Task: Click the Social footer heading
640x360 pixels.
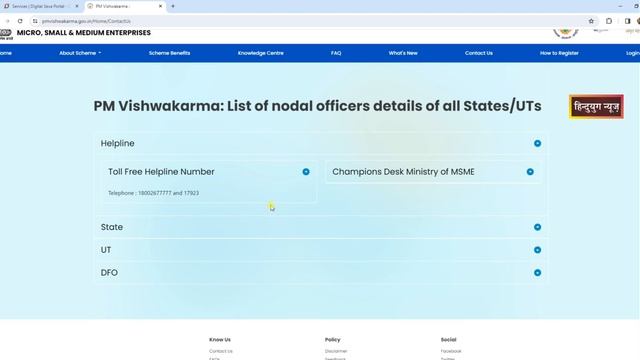Action: point(449,340)
